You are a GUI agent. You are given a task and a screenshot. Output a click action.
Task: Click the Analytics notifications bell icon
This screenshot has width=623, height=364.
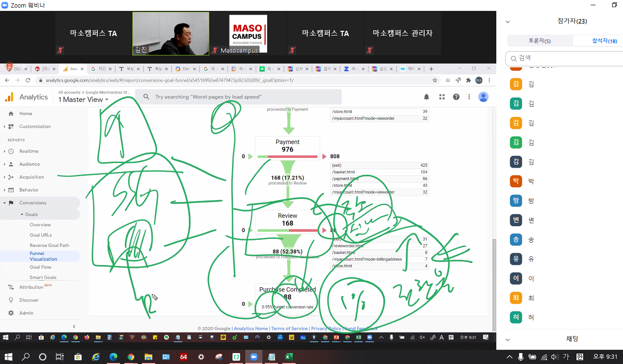coord(426,97)
